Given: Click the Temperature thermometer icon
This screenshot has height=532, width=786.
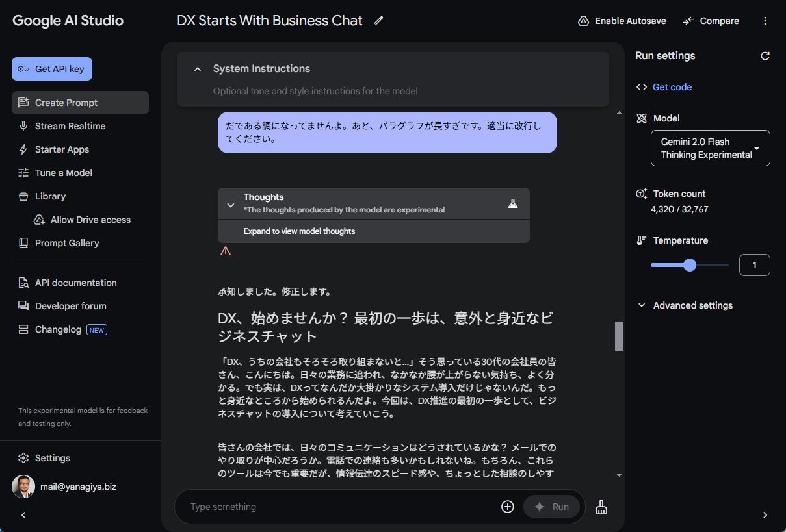Looking at the screenshot, I should (x=642, y=240).
